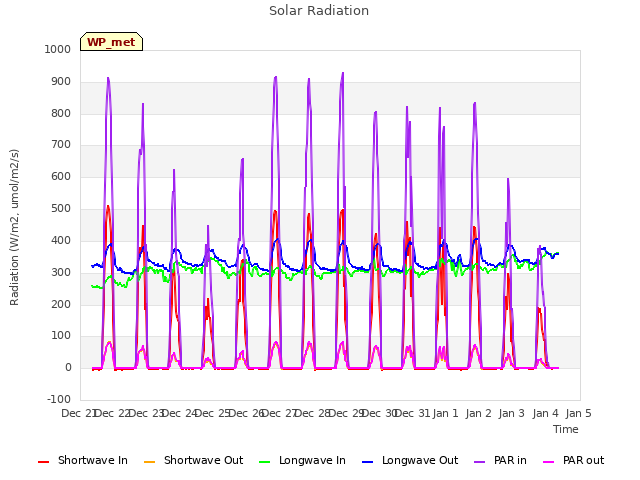Click the 1000 y-axis tick label

click(58, 49)
